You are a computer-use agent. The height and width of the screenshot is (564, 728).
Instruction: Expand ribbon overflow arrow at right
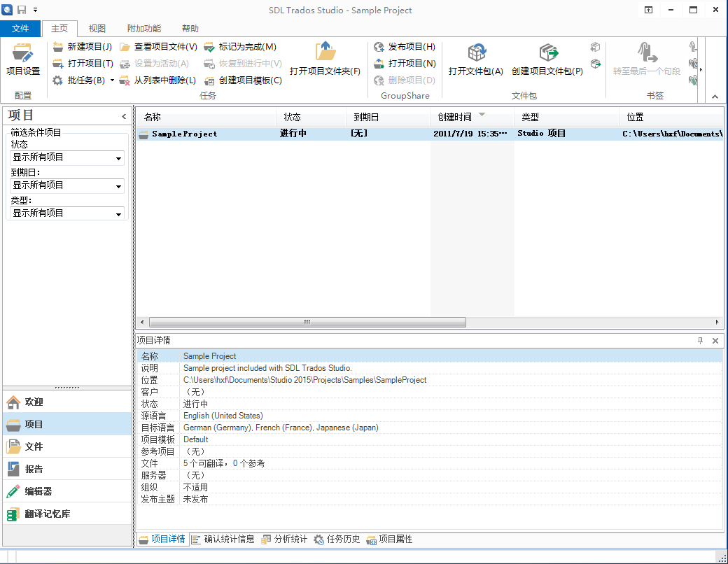coord(701,70)
